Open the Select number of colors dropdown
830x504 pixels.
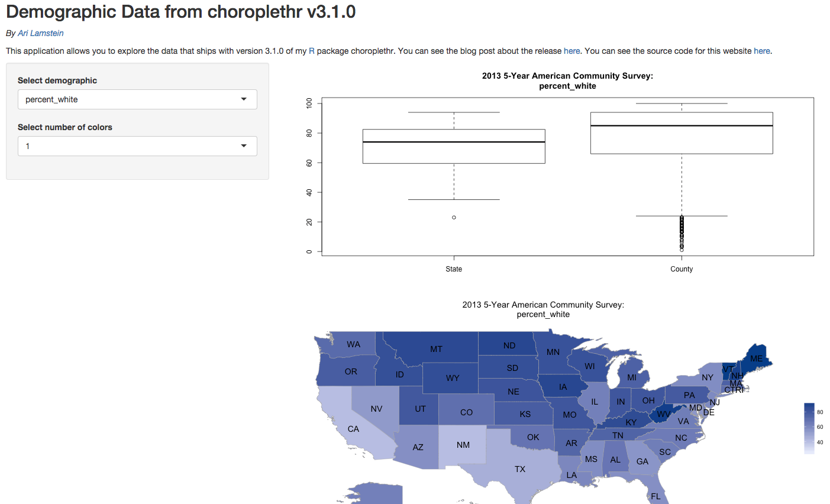[x=137, y=146]
